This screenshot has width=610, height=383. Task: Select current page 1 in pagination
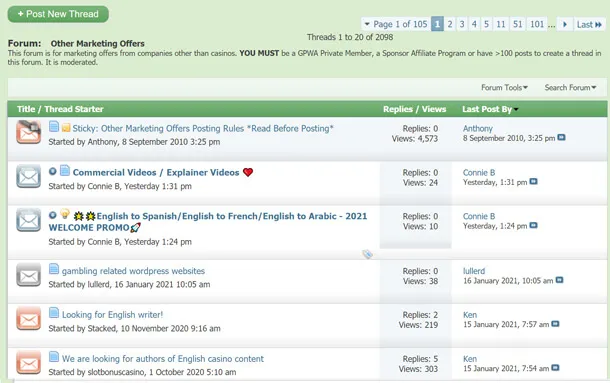pos(437,24)
